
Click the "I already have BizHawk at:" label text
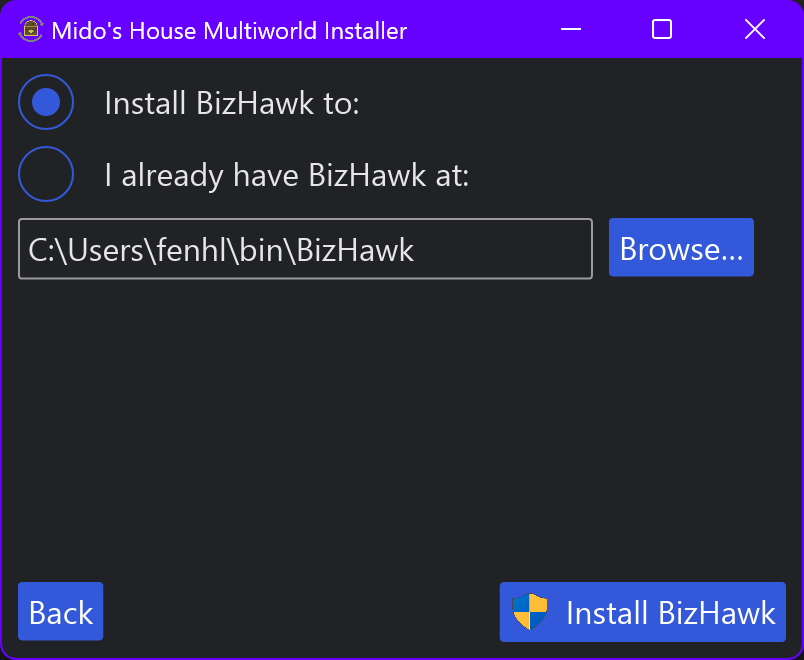(x=286, y=175)
